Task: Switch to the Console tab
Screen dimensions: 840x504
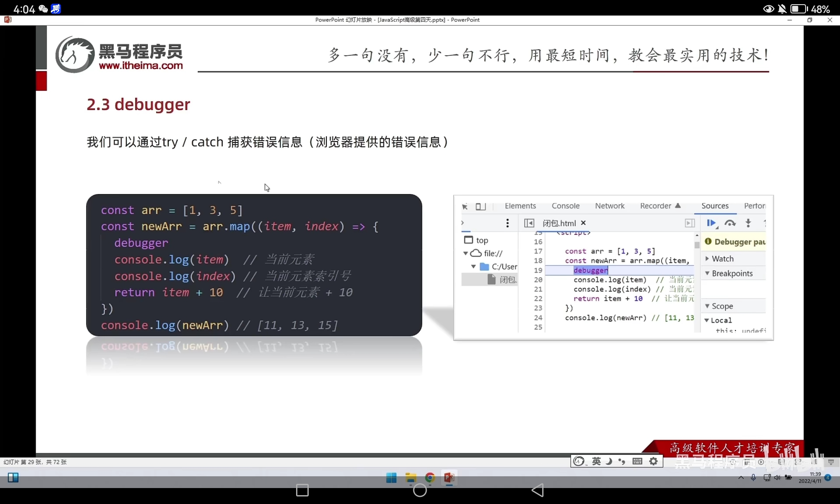Action: coord(565,206)
